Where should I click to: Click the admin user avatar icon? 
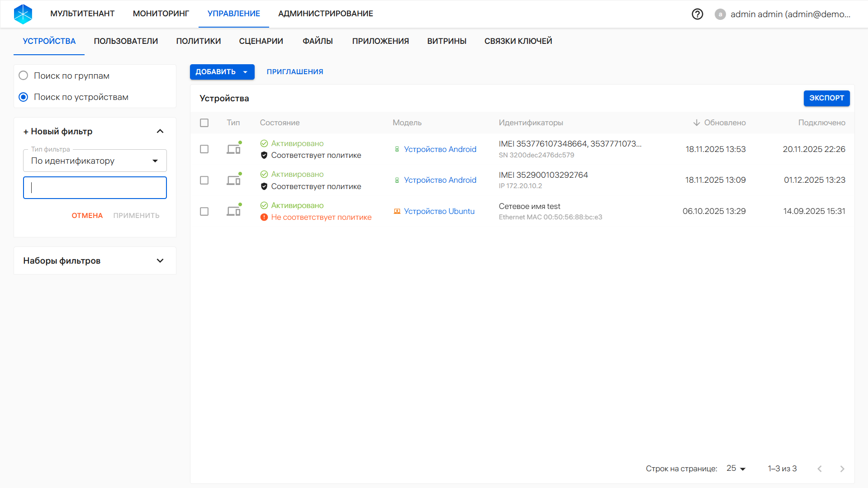720,14
